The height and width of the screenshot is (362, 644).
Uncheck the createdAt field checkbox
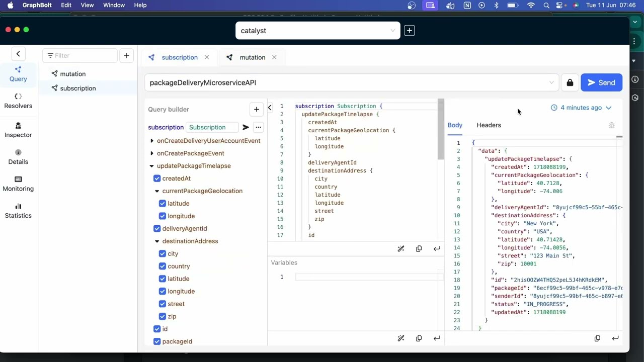[157, 178]
